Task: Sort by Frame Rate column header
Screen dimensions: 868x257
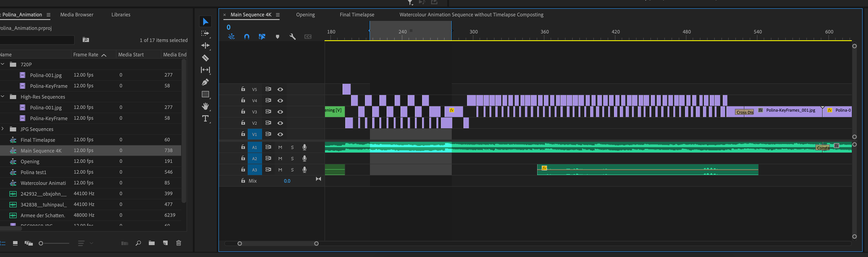Action: click(86, 54)
